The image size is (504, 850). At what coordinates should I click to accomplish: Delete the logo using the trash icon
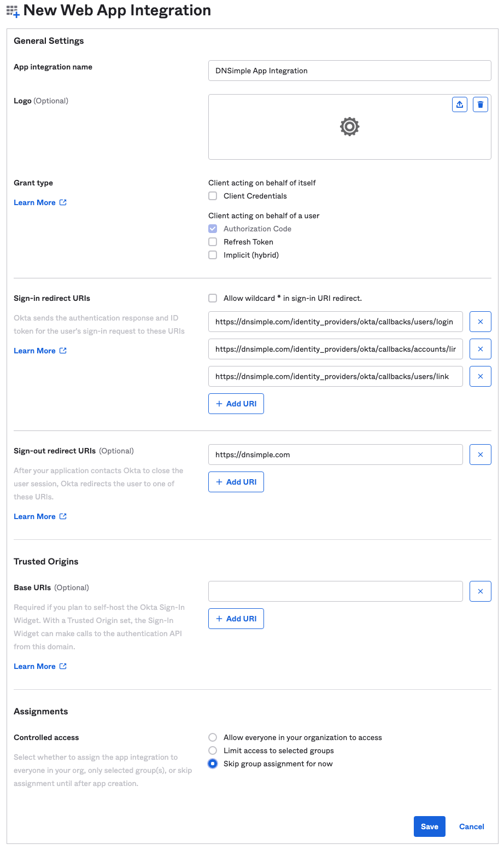coord(480,104)
